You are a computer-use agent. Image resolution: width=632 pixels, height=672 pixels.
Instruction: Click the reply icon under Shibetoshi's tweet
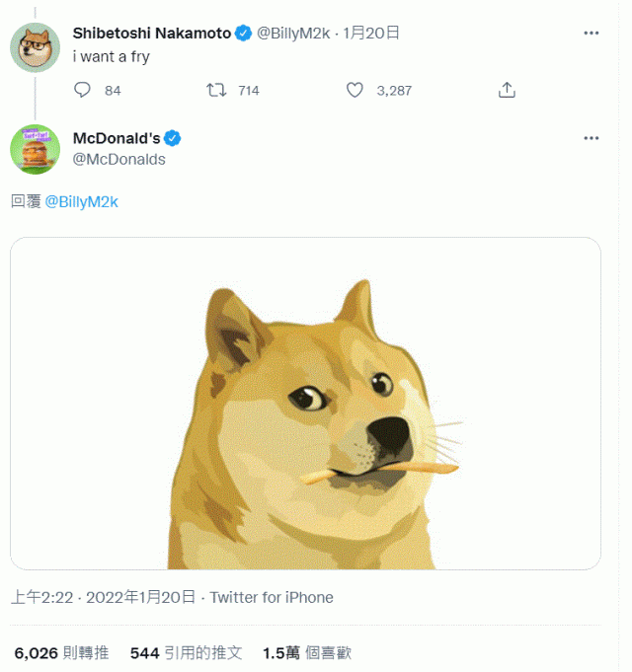[83, 90]
